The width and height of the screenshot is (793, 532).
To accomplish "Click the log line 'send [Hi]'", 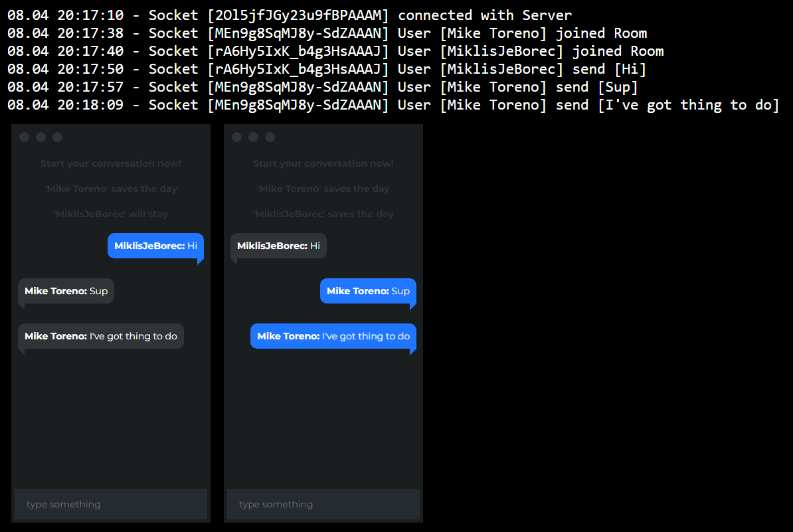I will point(327,69).
